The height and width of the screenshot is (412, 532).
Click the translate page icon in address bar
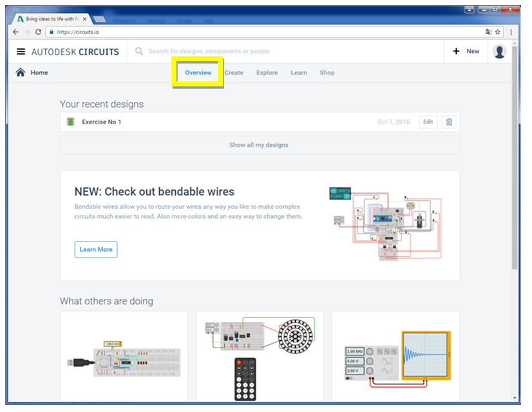(488, 32)
